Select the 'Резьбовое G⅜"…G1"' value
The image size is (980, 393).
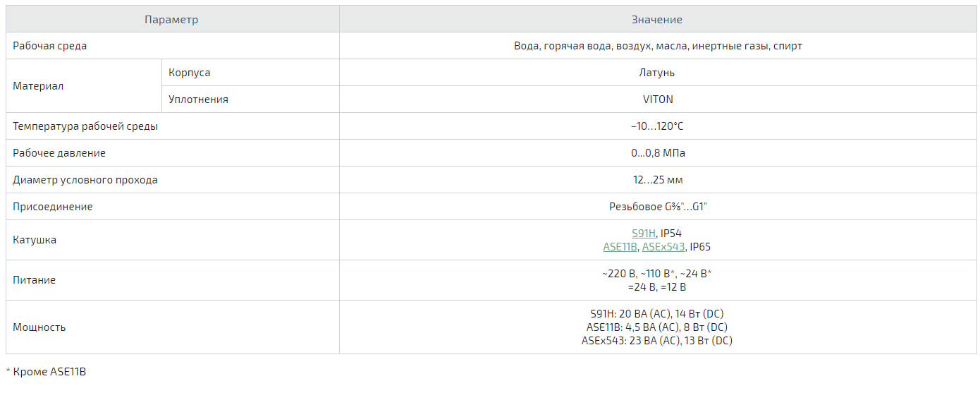657,207
